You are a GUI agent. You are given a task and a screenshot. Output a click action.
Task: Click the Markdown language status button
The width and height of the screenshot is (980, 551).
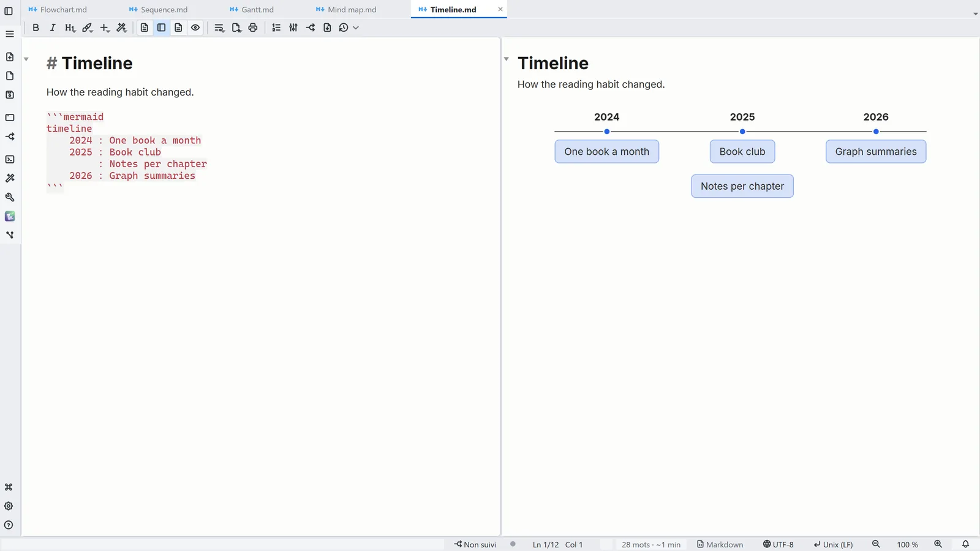point(720,544)
